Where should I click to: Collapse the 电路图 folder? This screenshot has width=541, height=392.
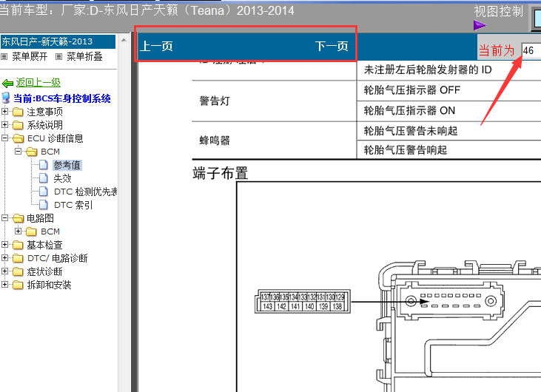coord(5,218)
